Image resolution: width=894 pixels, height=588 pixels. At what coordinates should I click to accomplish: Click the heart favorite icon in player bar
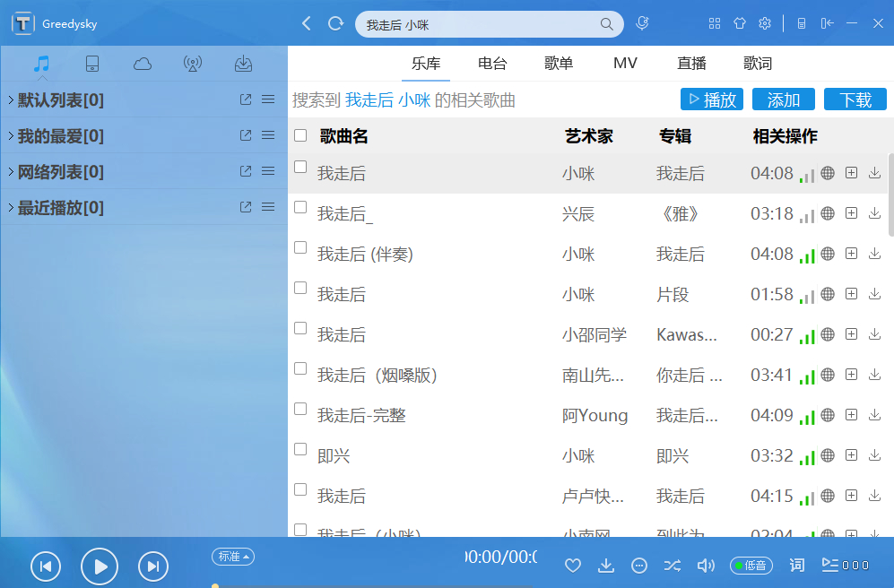(573, 566)
